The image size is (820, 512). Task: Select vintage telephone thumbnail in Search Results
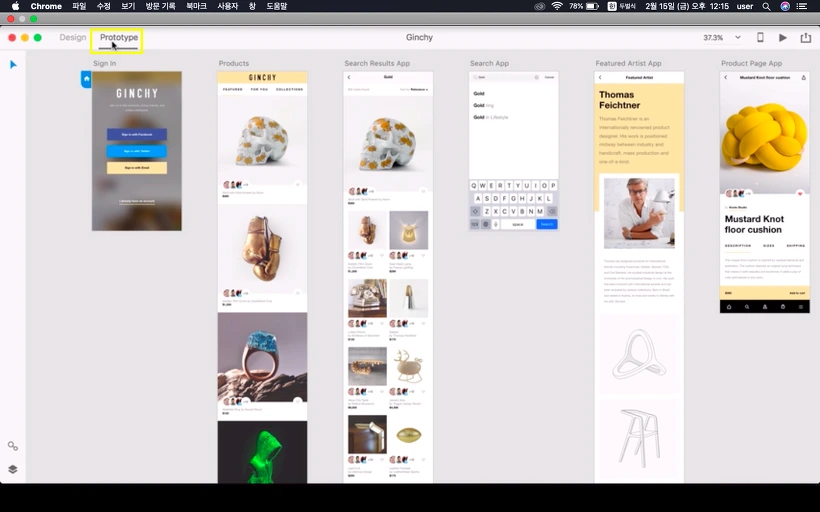[368, 298]
